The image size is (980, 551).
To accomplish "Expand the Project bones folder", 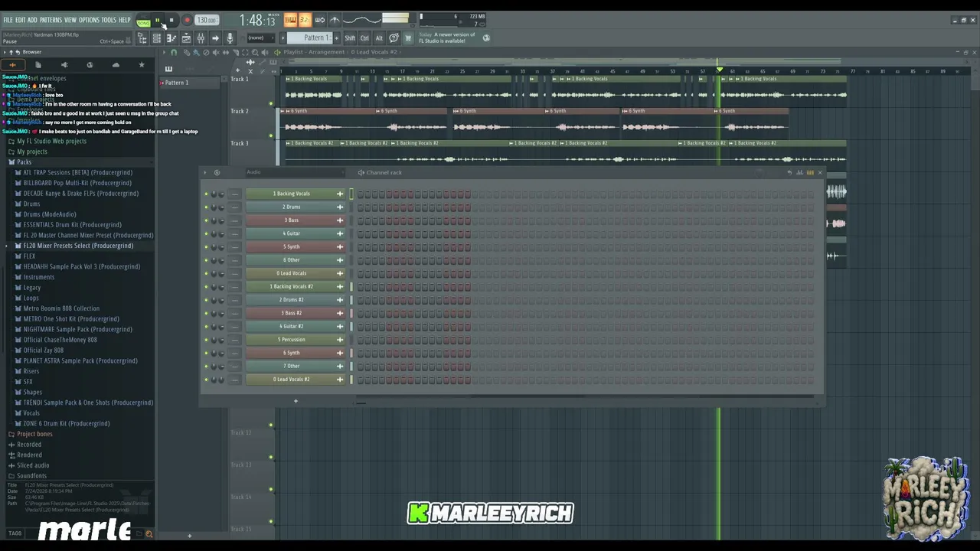I will [x=34, y=434].
